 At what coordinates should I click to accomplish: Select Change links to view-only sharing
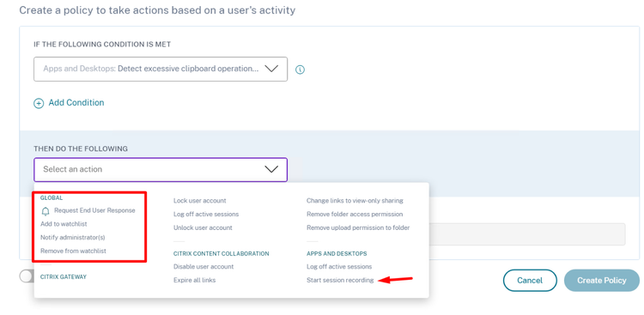355,201
